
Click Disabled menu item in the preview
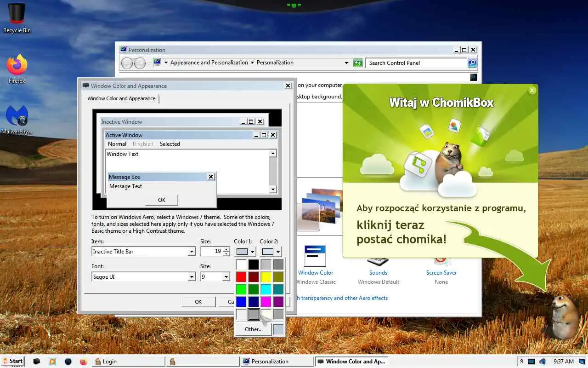tap(143, 144)
